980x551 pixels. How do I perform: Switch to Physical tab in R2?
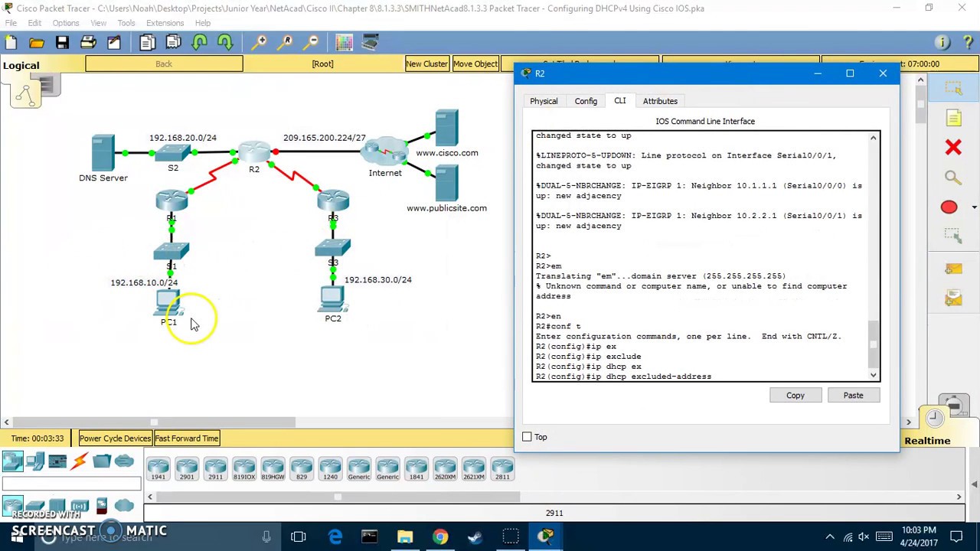pos(544,101)
